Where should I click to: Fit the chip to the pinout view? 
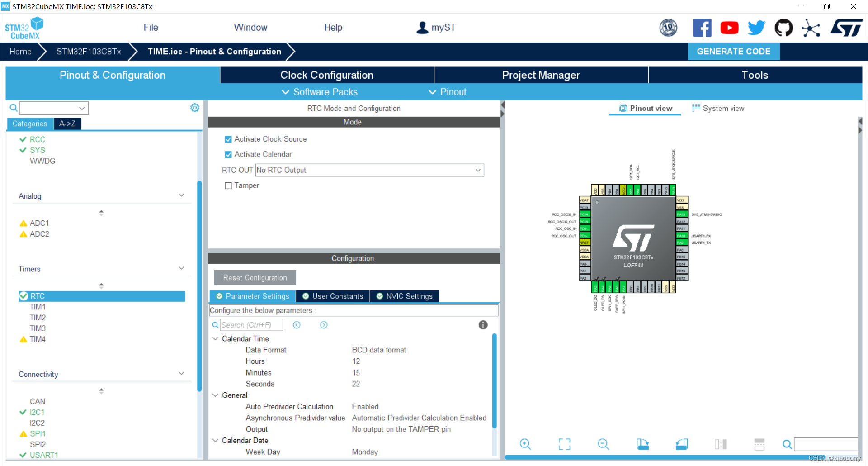pyautogui.click(x=564, y=444)
